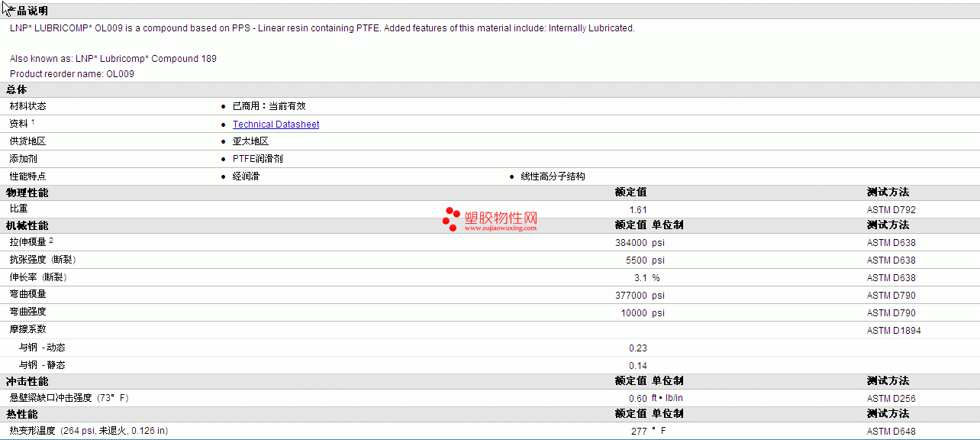Click ASTM D638 in the 抗张强度 row

(x=891, y=260)
